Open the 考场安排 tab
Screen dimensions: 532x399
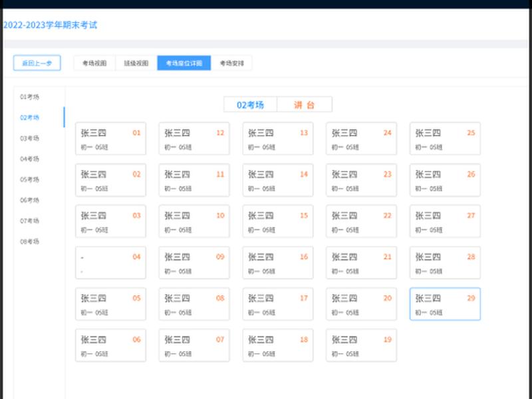click(x=231, y=63)
